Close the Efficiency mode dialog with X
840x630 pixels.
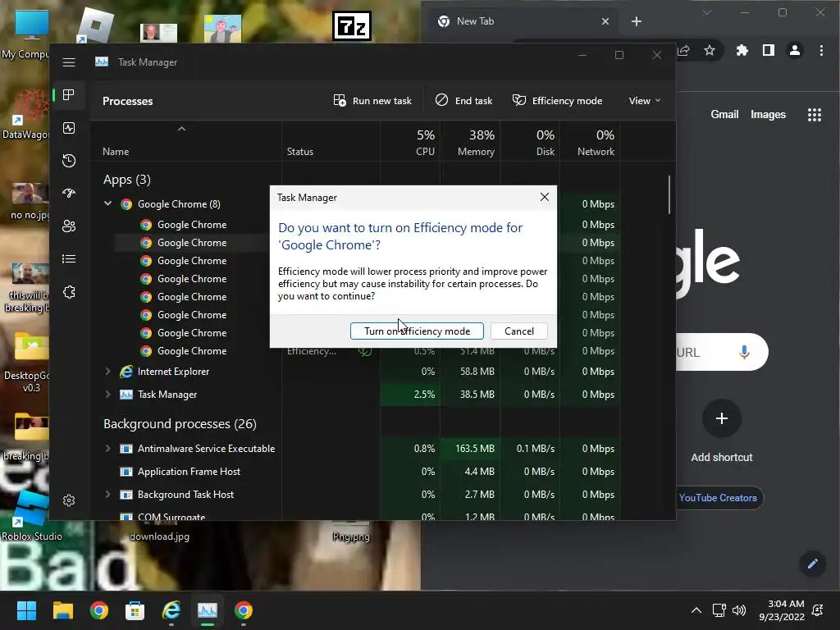[545, 197]
